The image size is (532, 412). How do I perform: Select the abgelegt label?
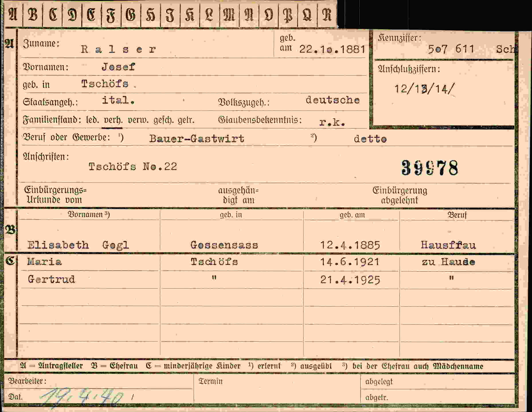pos(379,382)
